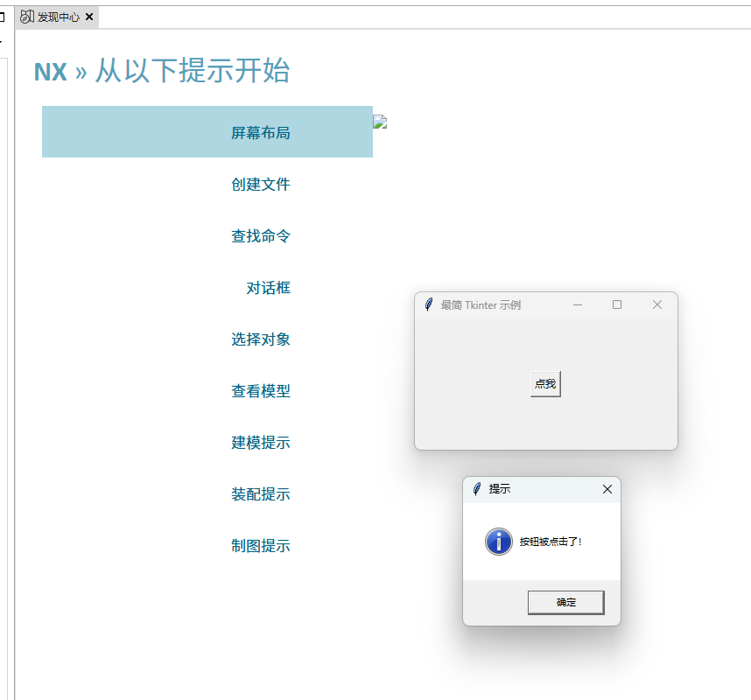Click the feather icon on the 提示 dialog
Screen dimensions: 751x700
[x=474, y=489]
